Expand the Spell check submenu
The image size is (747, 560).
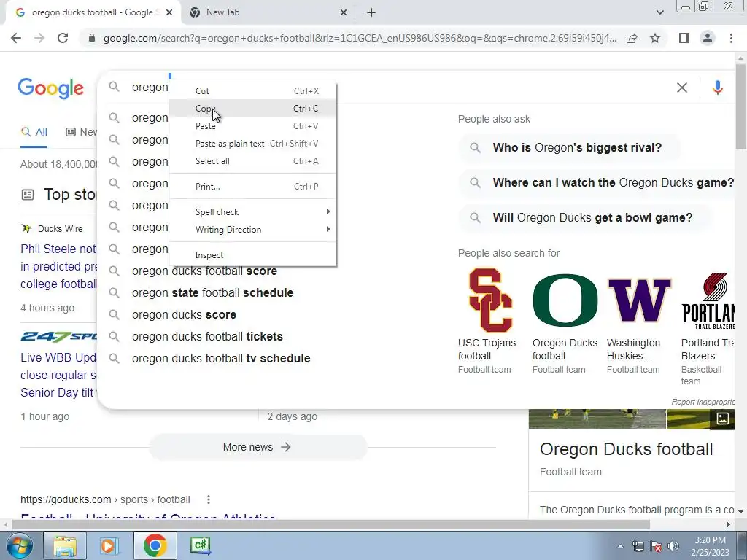(x=252, y=212)
